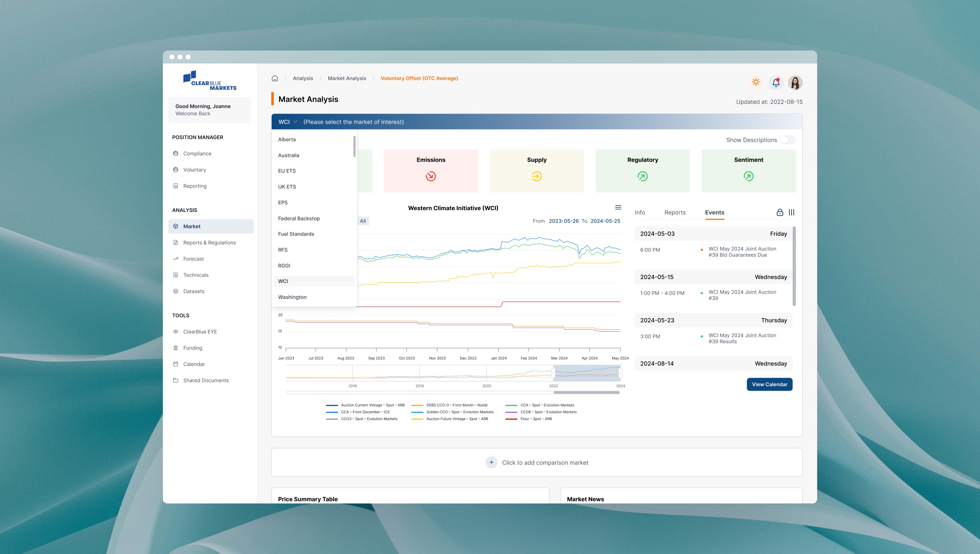
Task: Click Market Analysis breadcrumb link
Action: pos(347,78)
